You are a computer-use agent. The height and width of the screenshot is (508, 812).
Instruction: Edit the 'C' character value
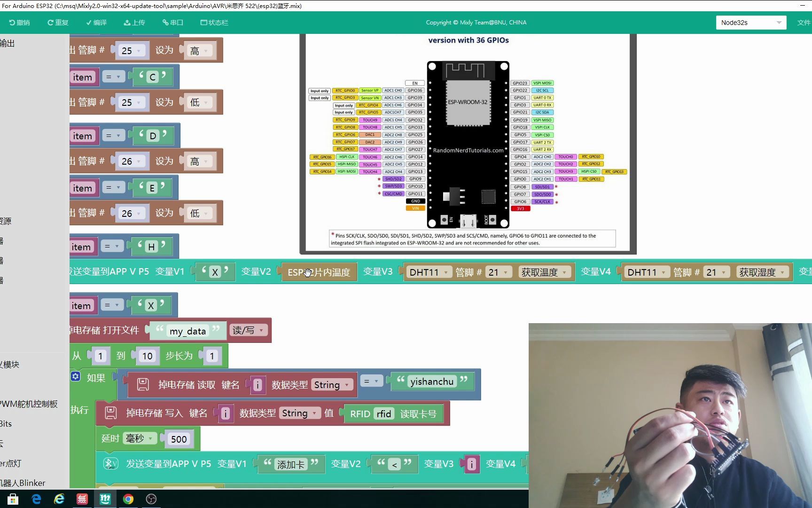[x=152, y=77]
